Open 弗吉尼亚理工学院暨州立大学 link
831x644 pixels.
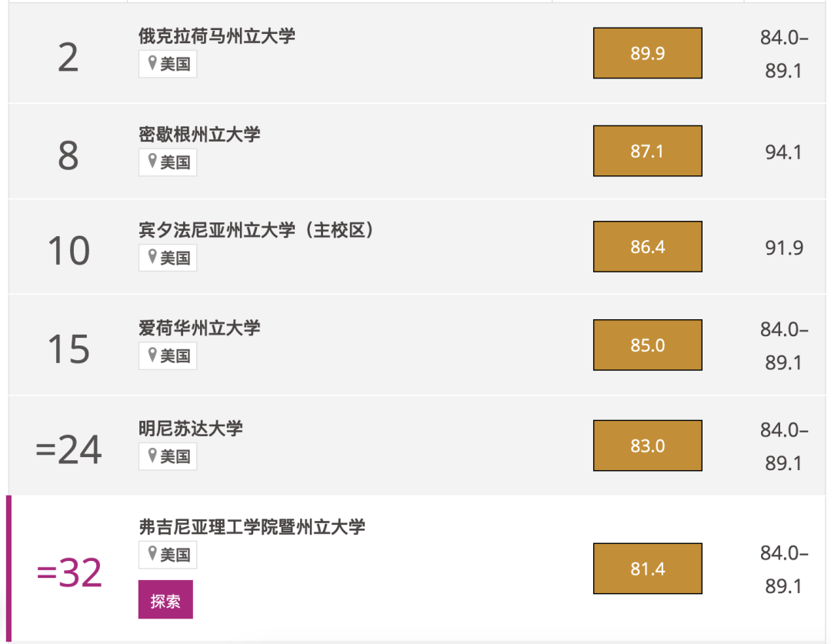click(x=252, y=527)
